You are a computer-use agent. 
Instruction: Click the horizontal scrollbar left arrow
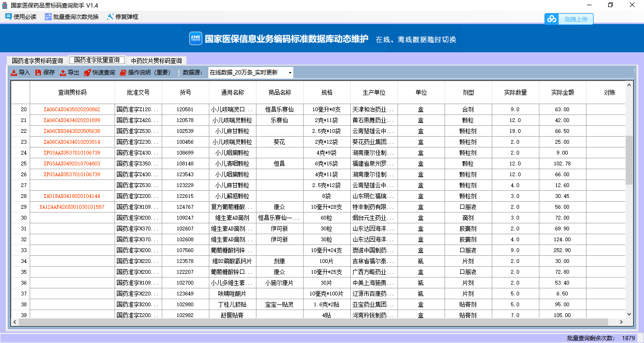tap(16, 322)
